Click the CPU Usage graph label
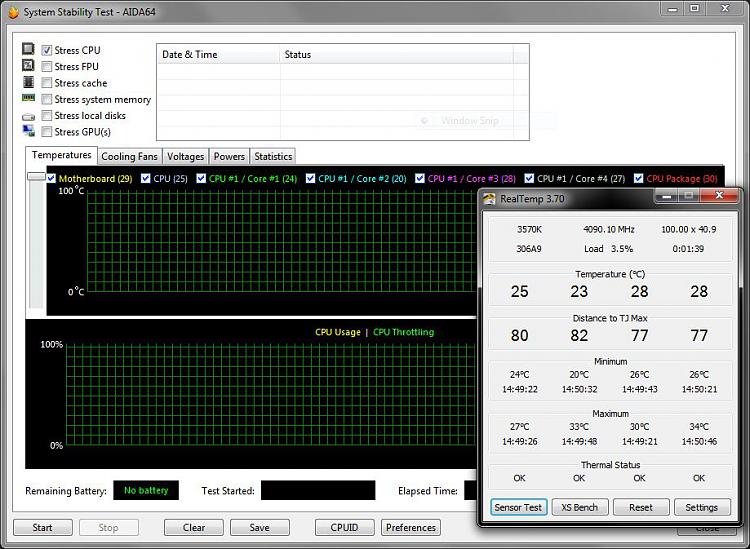 coord(338,332)
